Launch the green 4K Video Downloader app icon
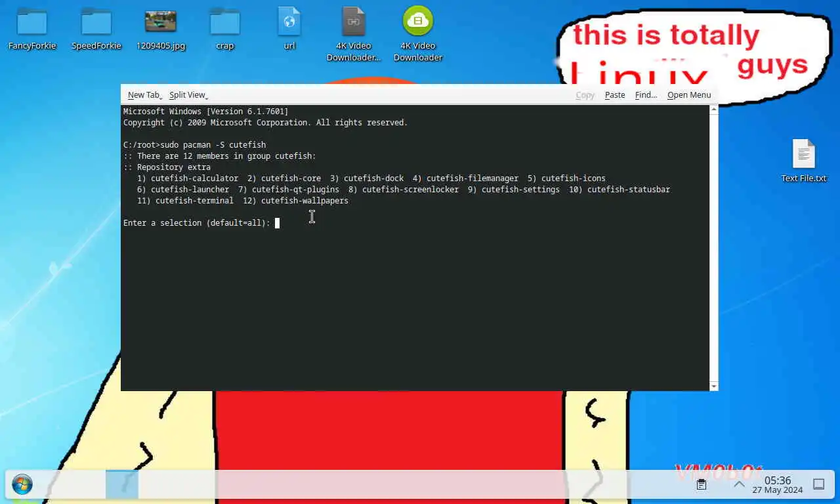The height and width of the screenshot is (504, 840). pos(418,34)
